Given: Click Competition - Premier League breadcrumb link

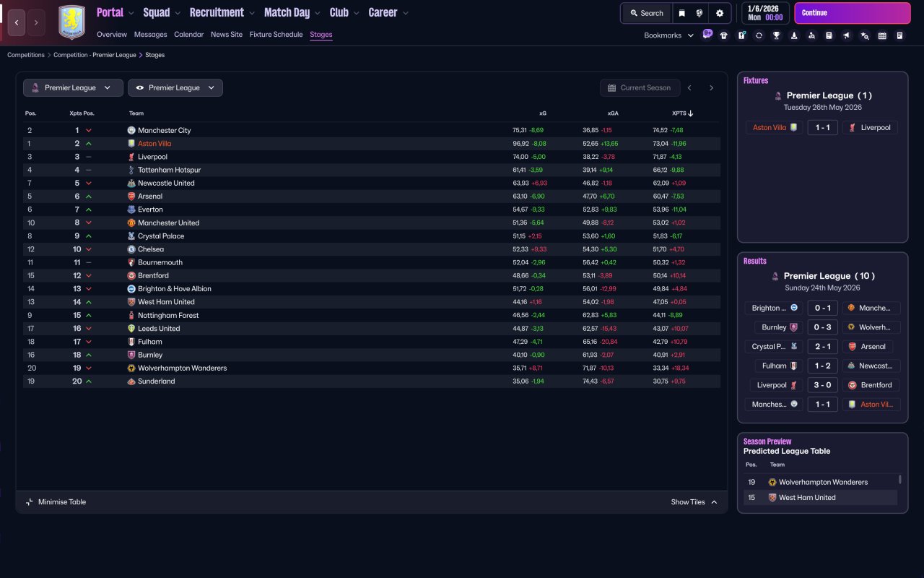Looking at the screenshot, I should tap(95, 55).
